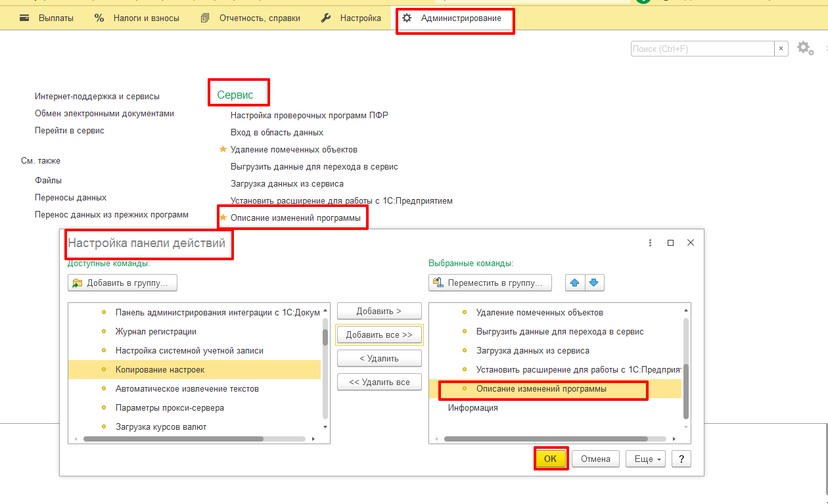Click the dialog's three-dot menu icon

pyautogui.click(x=650, y=242)
